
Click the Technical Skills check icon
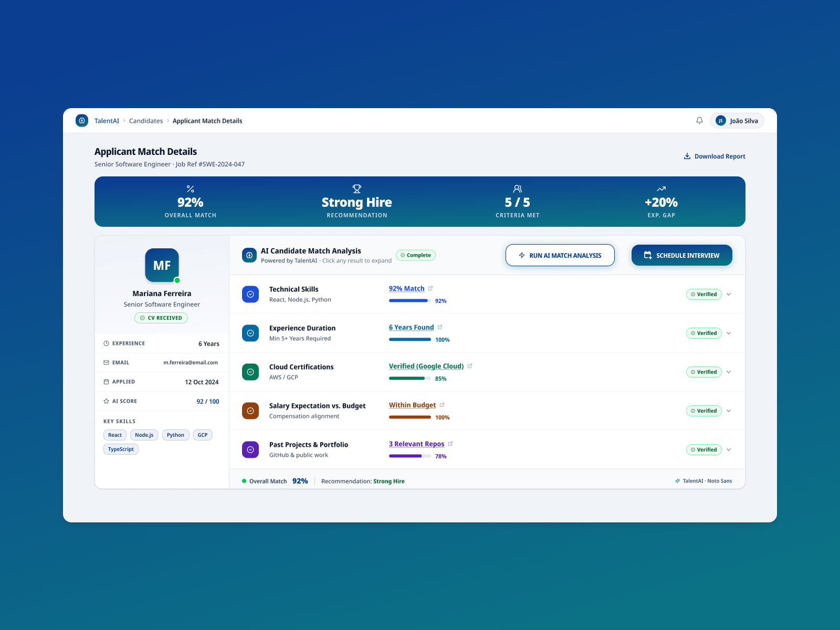[x=250, y=295]
